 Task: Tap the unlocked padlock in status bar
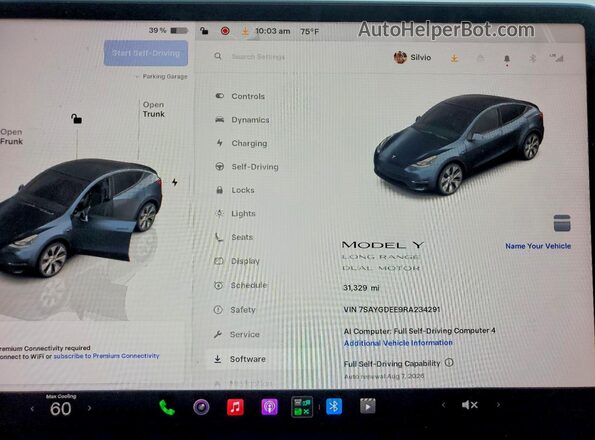click(204, 31)
